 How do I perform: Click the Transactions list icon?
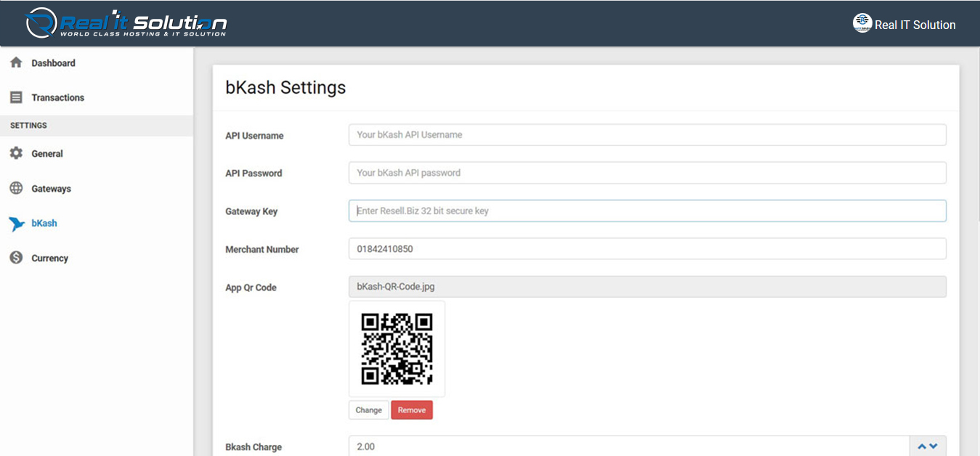16,97
